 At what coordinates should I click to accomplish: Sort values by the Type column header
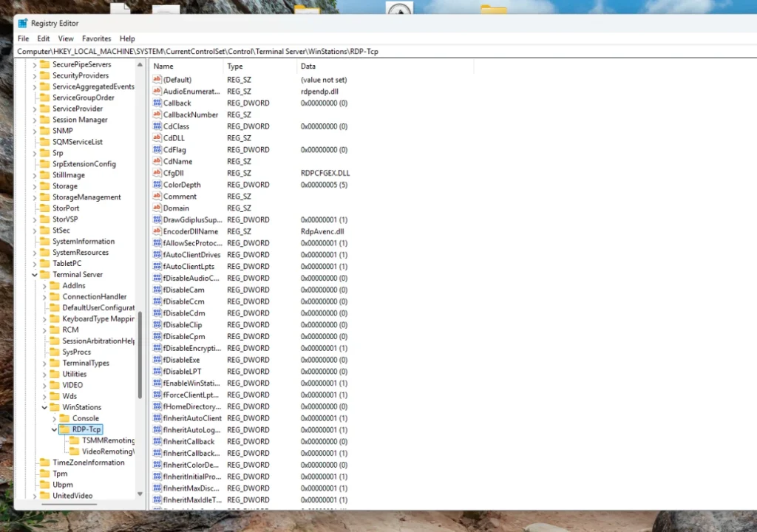click(x=259, y=66)
